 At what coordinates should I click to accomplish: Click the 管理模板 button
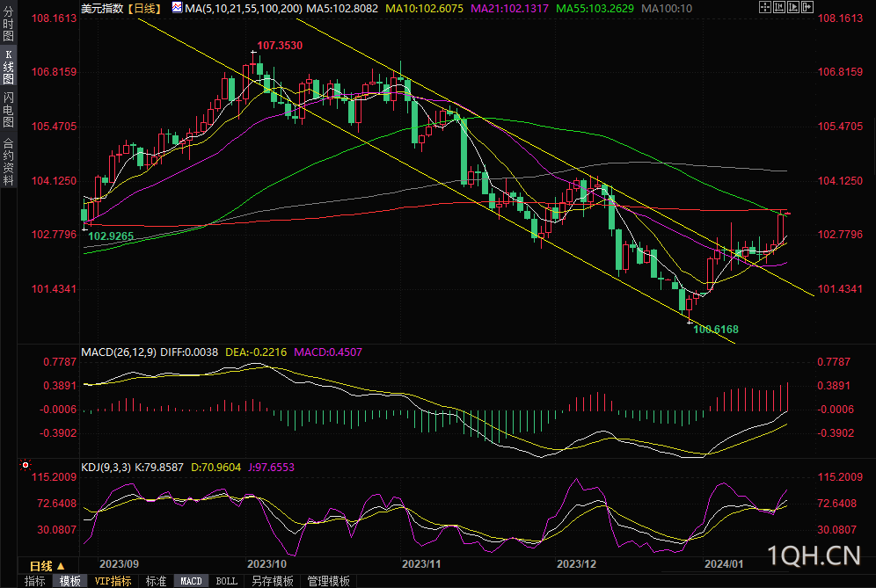point(329,581)
